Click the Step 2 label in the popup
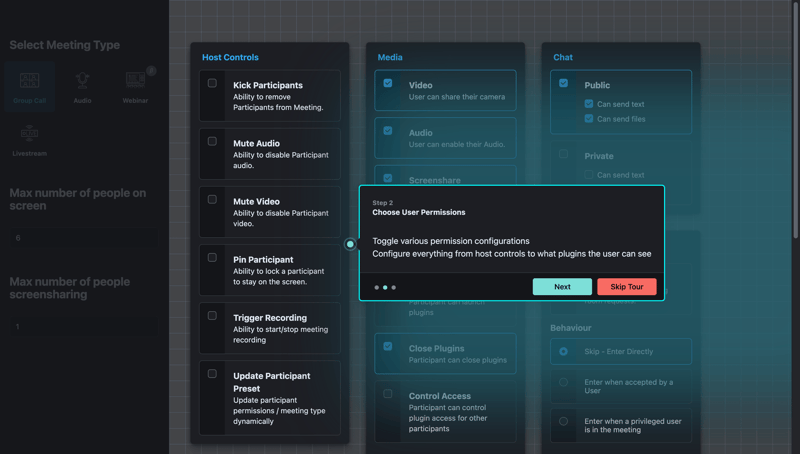Viewport: 800px width, 454px height. 382,203
